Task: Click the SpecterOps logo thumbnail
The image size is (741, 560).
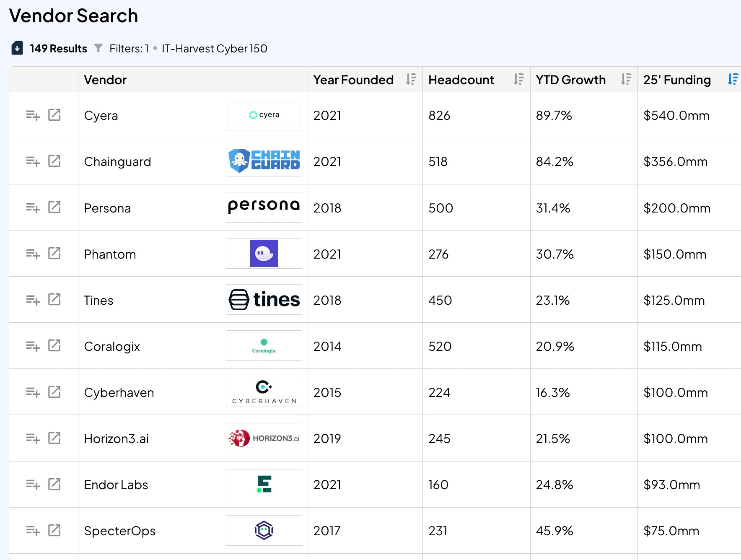Action: 264,530
